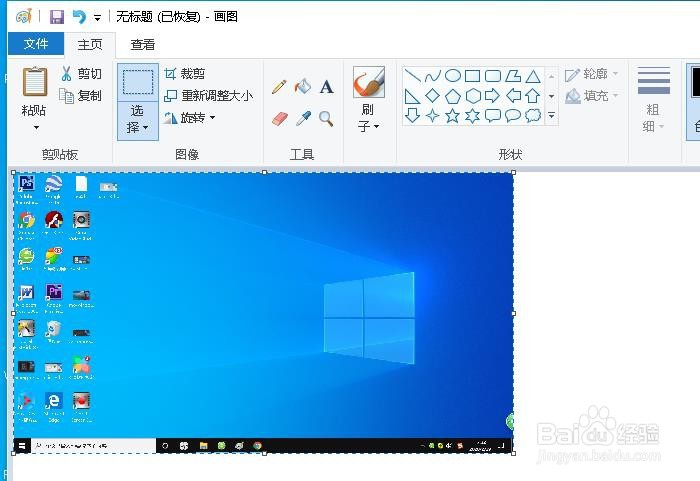This screenshot has width=700, height=481.
Task: Choose the Hexagon shape
Action: coord(473,96)
